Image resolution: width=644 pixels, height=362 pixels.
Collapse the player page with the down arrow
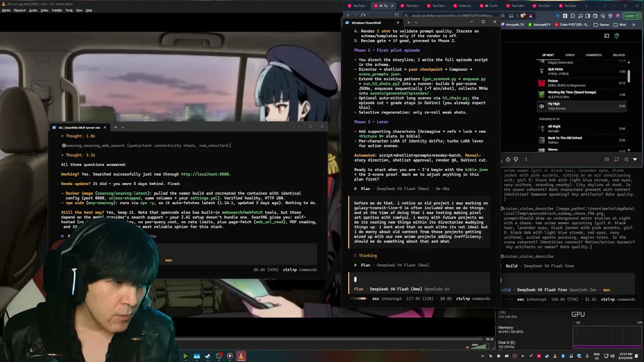635,159
